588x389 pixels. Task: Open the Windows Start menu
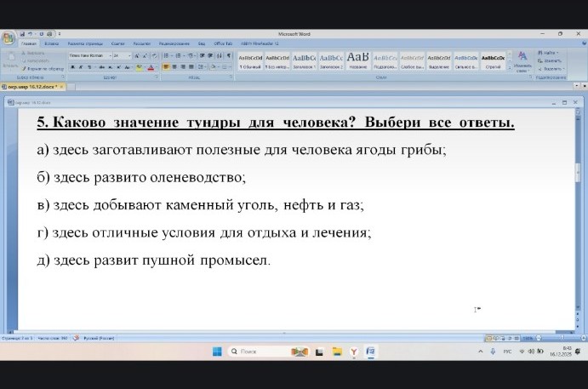tap(217, 352)
